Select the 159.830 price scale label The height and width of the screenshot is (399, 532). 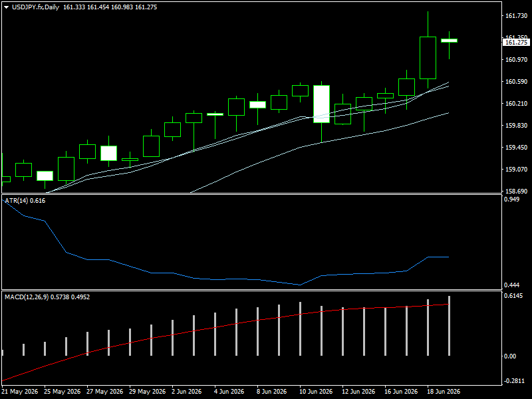[517, 126]
